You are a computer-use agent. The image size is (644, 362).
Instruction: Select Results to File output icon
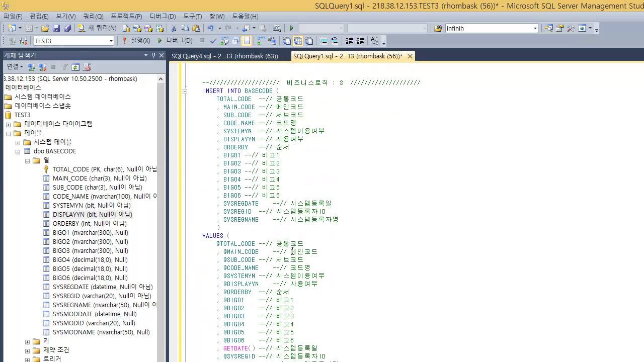309,41
